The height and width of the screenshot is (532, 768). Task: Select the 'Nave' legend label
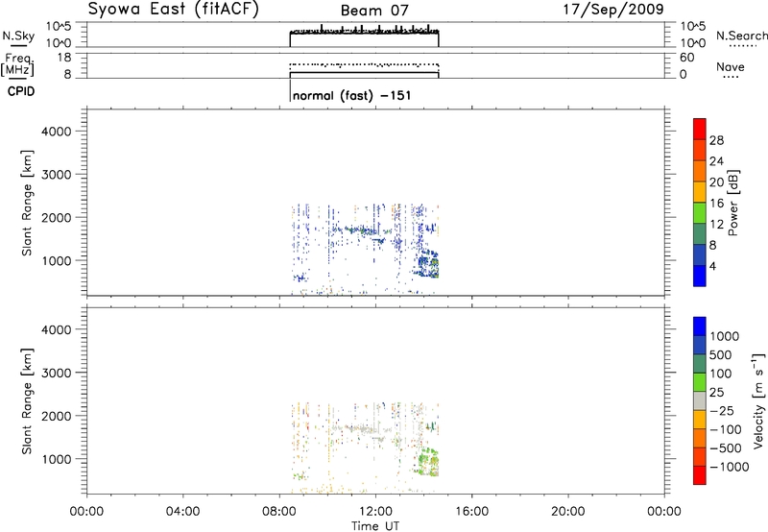click(x=731, y=66)
